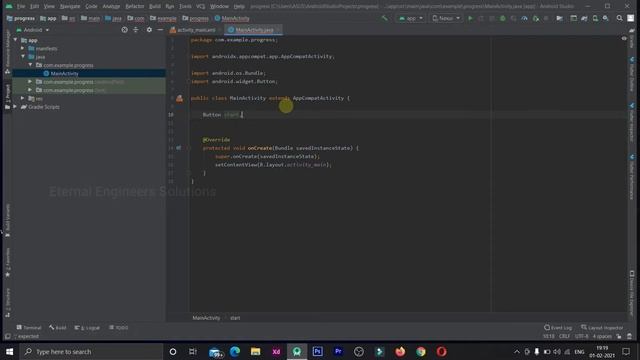This screenshot has height=360, width=640.
Task: Open the Build tool window
Action: (58, 327)
